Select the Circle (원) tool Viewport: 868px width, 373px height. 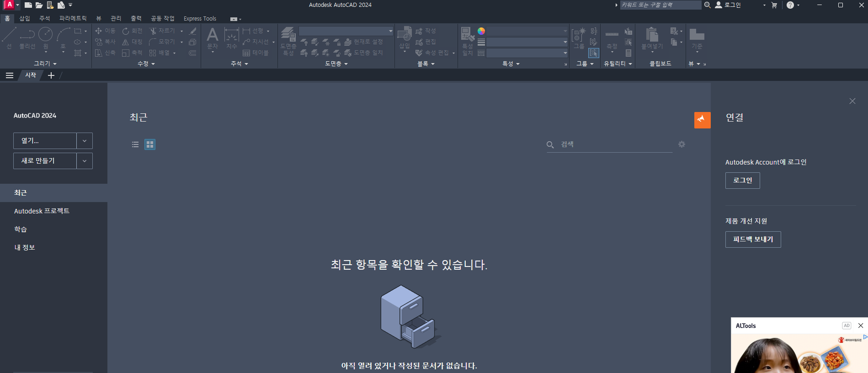coord(46,37)
